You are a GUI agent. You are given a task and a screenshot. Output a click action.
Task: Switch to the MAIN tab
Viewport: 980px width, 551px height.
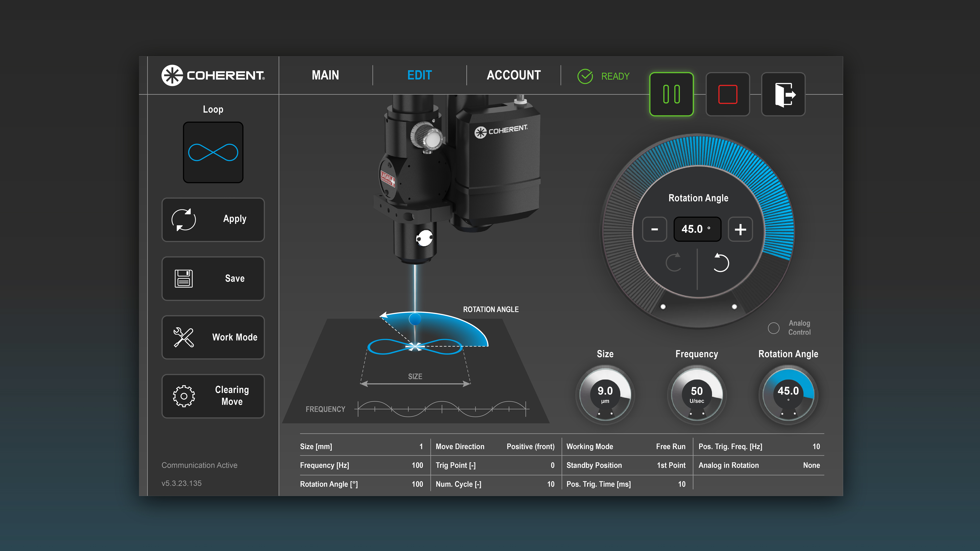click(325, 75)
